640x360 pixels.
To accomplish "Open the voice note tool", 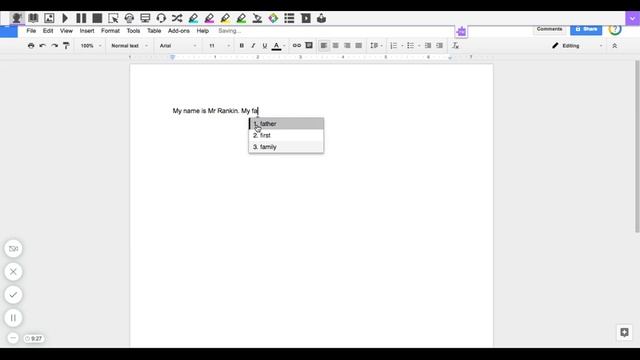I will pyautogui.click(x=322, y=18).
